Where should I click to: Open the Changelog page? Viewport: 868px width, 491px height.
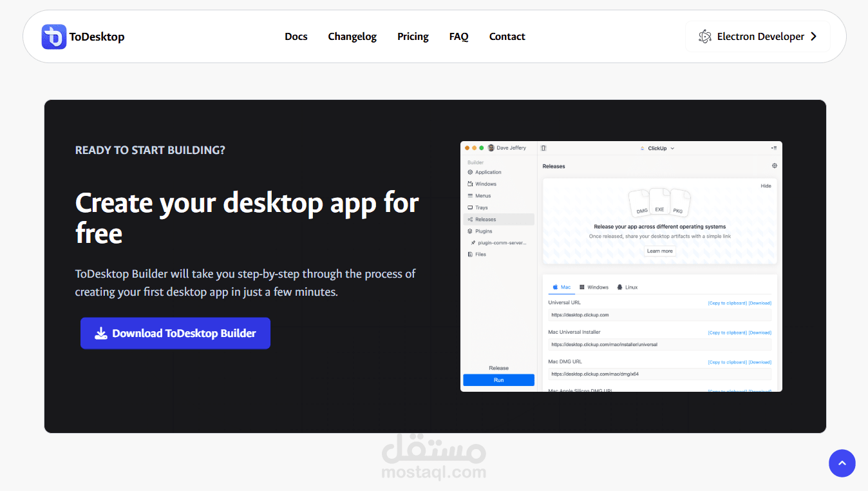[352, 37]
